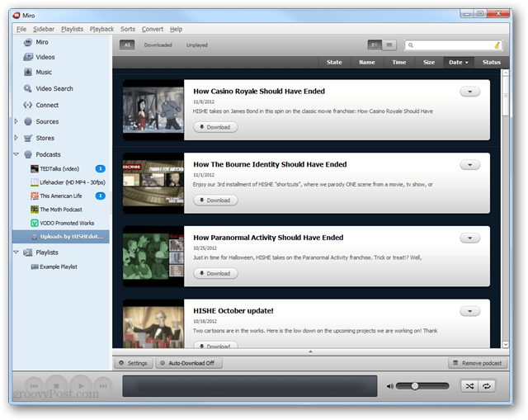Click the stop playback button
528x420 pixels.
[x=57, y=386]
